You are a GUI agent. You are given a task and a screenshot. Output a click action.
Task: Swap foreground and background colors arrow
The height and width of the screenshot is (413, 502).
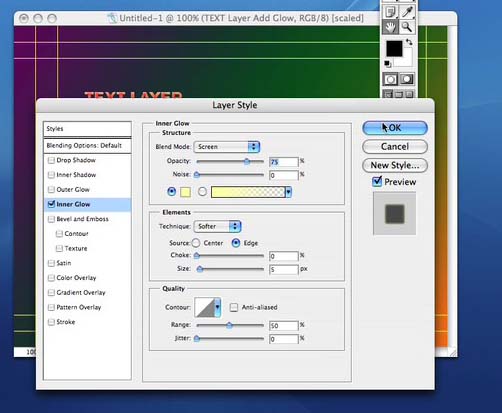tap(409, 42)
